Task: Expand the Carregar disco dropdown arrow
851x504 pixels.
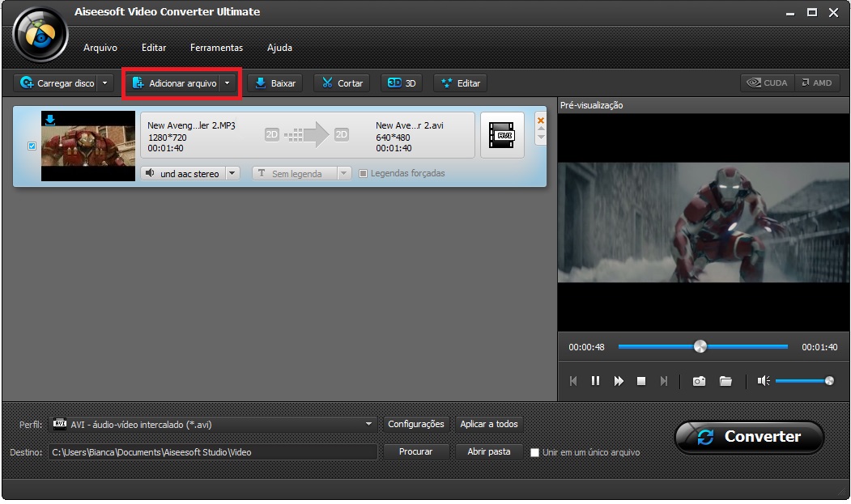Action: pos(104,82)
